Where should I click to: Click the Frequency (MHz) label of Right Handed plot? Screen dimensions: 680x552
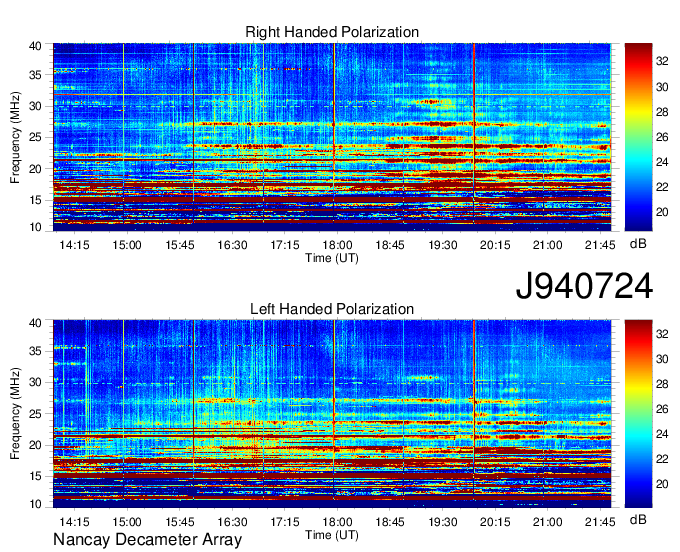click(x=15, y=137)
